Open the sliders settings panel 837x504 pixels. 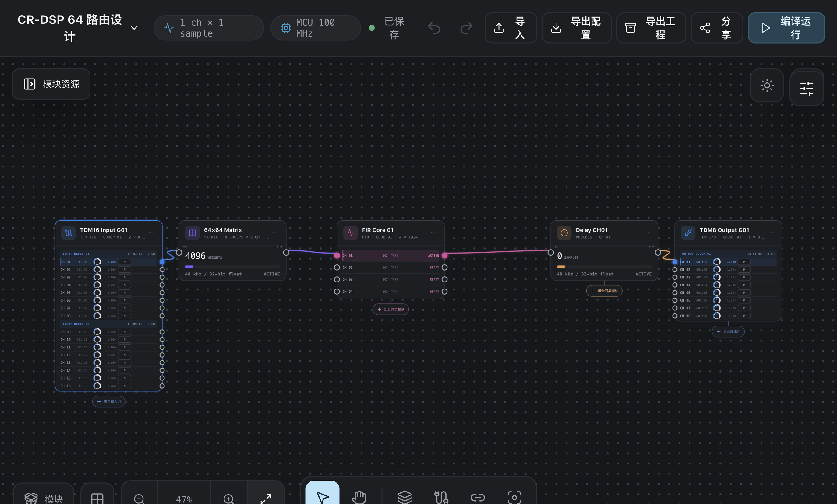807,88
